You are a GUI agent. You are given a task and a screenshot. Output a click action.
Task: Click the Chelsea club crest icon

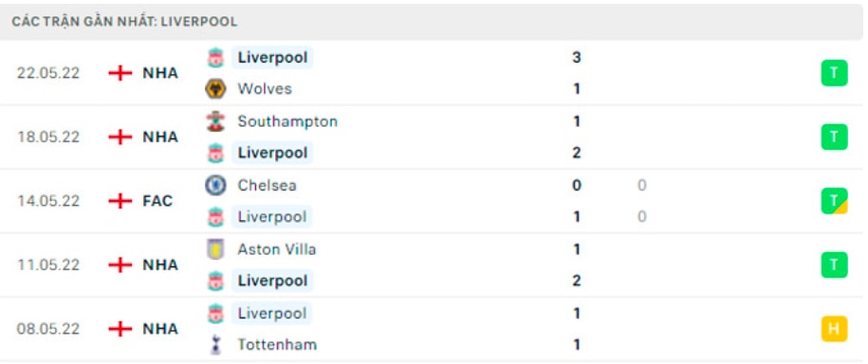[215, 186]
